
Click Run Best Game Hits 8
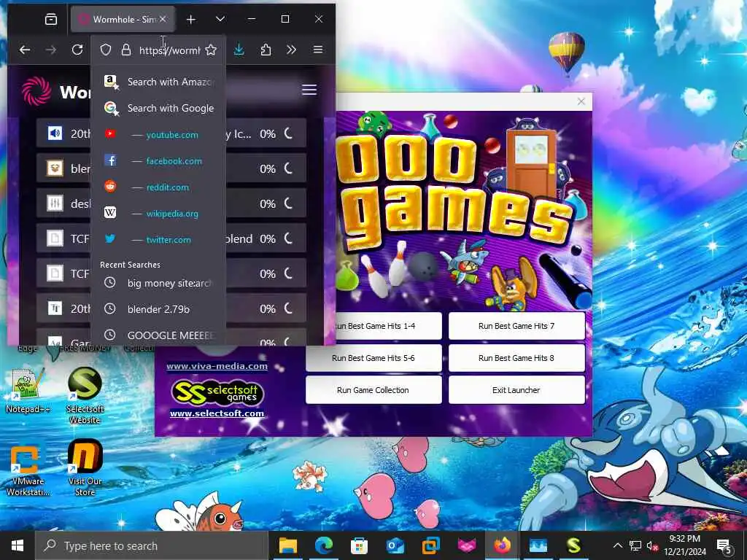pos(516,357)
